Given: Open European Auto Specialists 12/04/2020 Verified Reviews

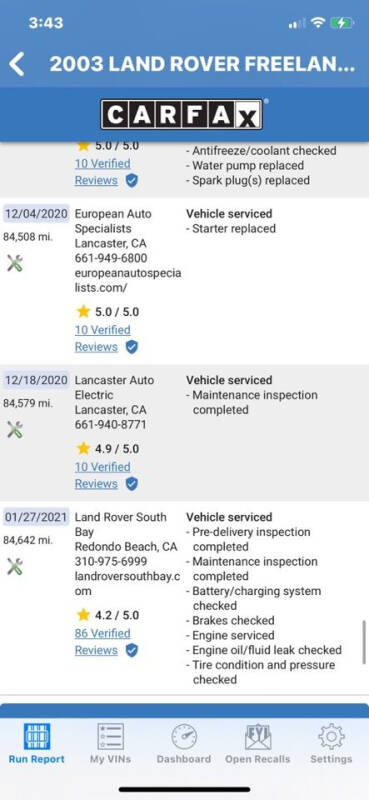Looking at the screenshot, I should (x=103, y=338).
